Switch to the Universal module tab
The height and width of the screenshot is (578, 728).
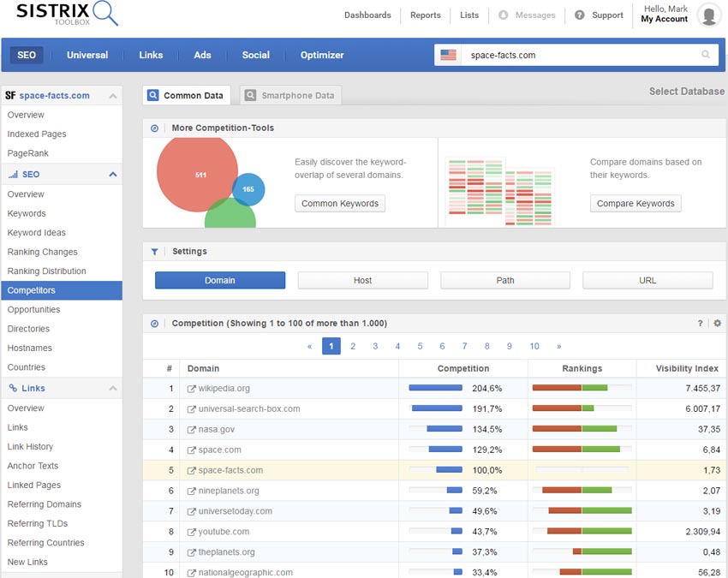(87, 55)
